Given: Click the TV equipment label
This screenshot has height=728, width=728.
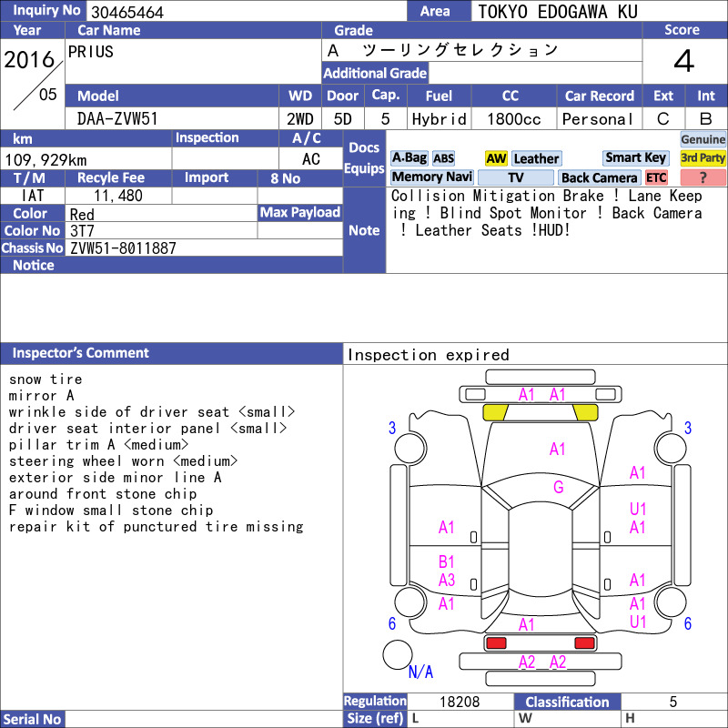Looking at the screenshot, I should click(x=516, y=177).
